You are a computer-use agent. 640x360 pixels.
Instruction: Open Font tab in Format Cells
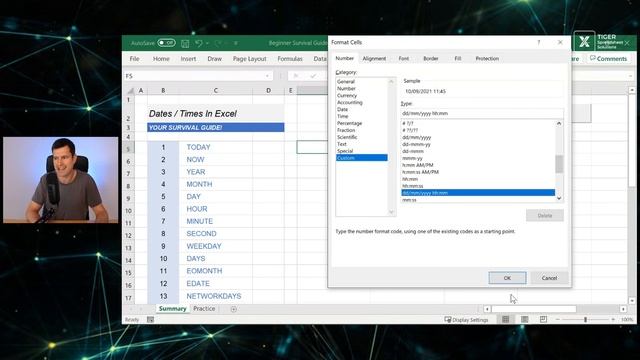pyautogui.click(x=404, y=58)
